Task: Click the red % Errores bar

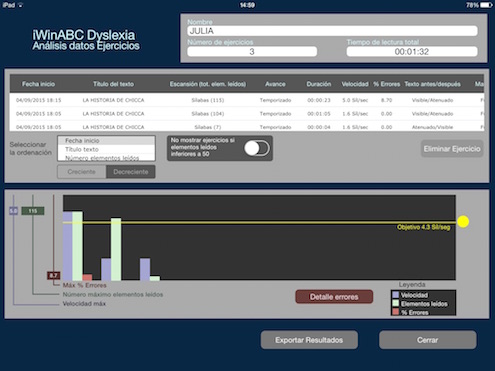Action: tap(87, 277)
